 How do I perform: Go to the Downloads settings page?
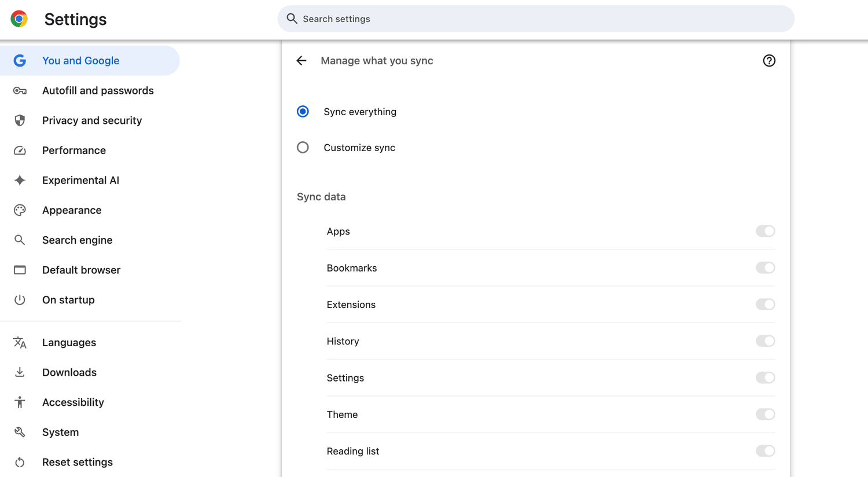[x=69, y=372]
